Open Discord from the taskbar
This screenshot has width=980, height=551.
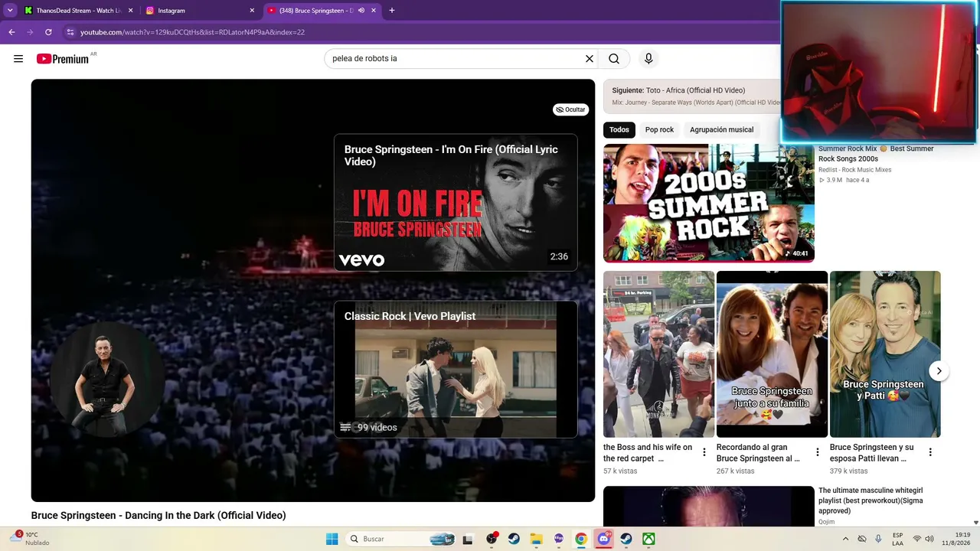[x=604, y=539]
